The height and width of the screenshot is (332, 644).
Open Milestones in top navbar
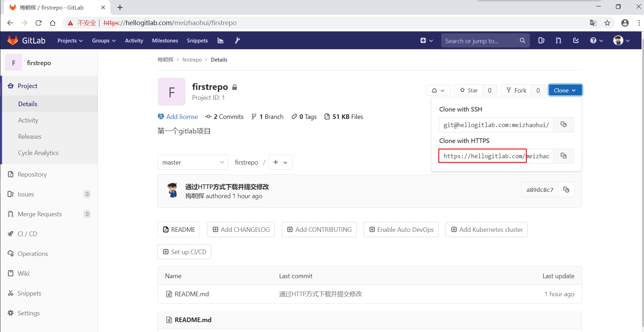[x=165, y=40]
